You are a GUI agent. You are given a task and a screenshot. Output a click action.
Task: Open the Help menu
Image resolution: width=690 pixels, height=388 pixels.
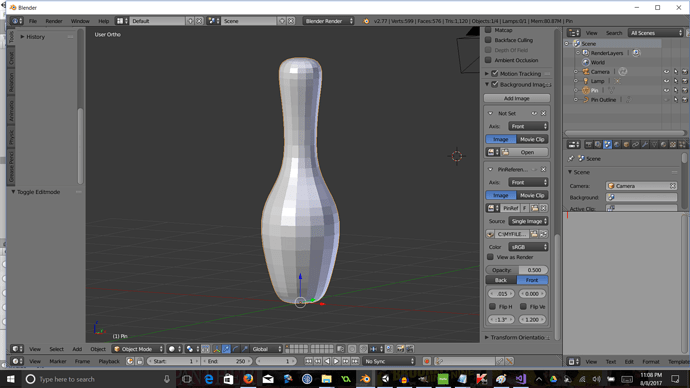pos(103,21)
